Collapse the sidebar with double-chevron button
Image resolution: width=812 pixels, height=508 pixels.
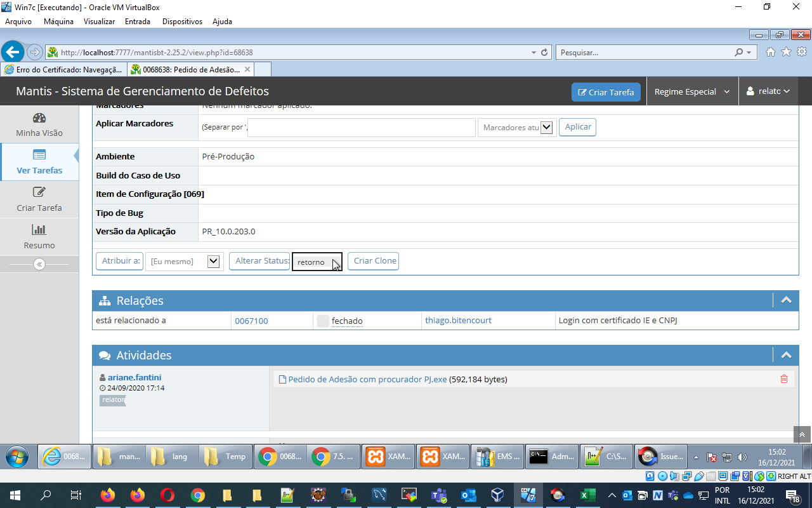pos(39,264)
